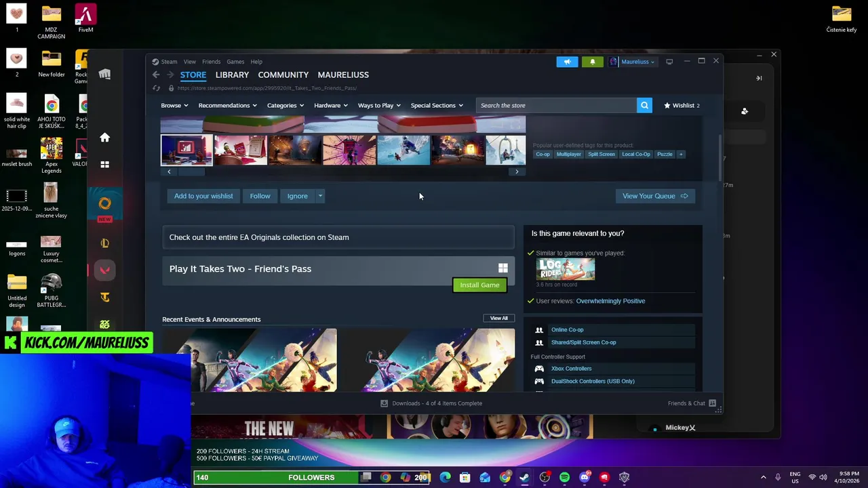This screenshot has width=868, height=488.
Task: Open Steam notifications bell
Action: tap(592, 62)
